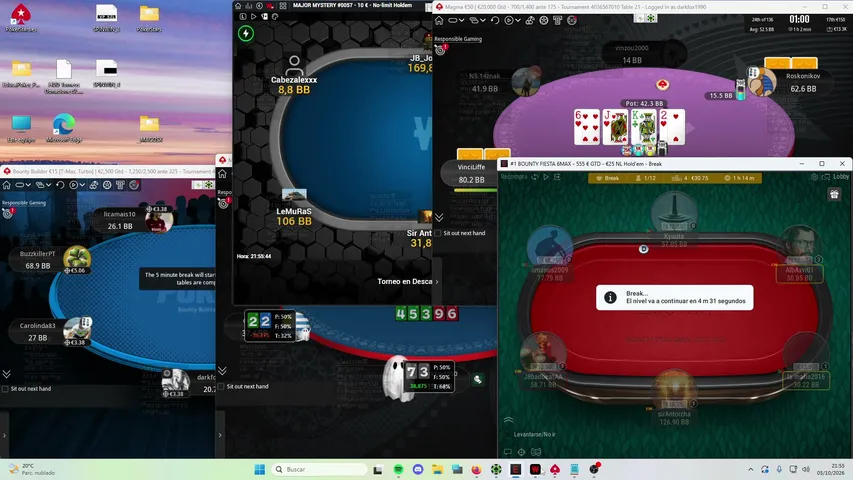Open table view dropdown in Bounty Builder toolbar

click(x=22, y=185)
